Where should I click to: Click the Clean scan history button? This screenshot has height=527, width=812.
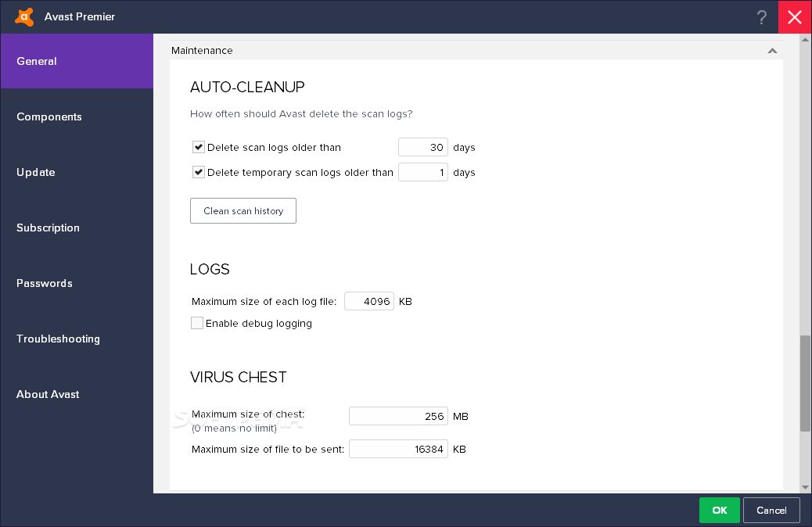(x=243, y=210)
